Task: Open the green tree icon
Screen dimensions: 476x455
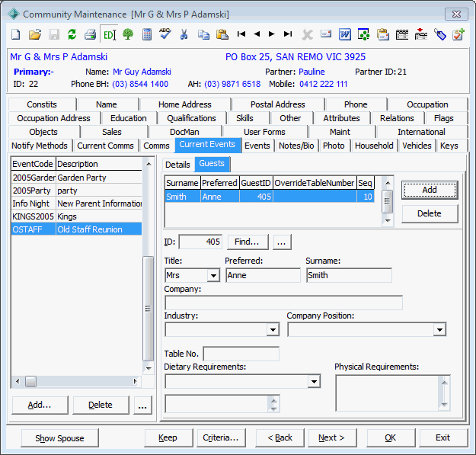Action: (x=128, y=34)
